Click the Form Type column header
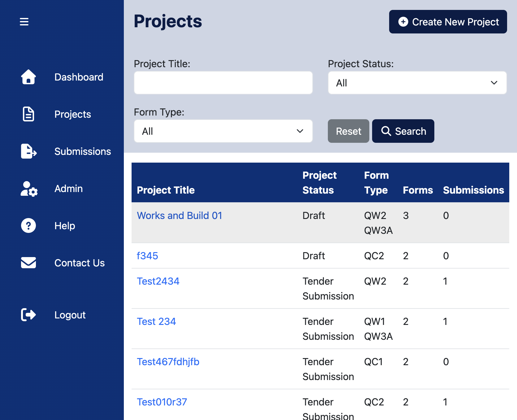This screenshot has width=517, height=420. point(376,183)
